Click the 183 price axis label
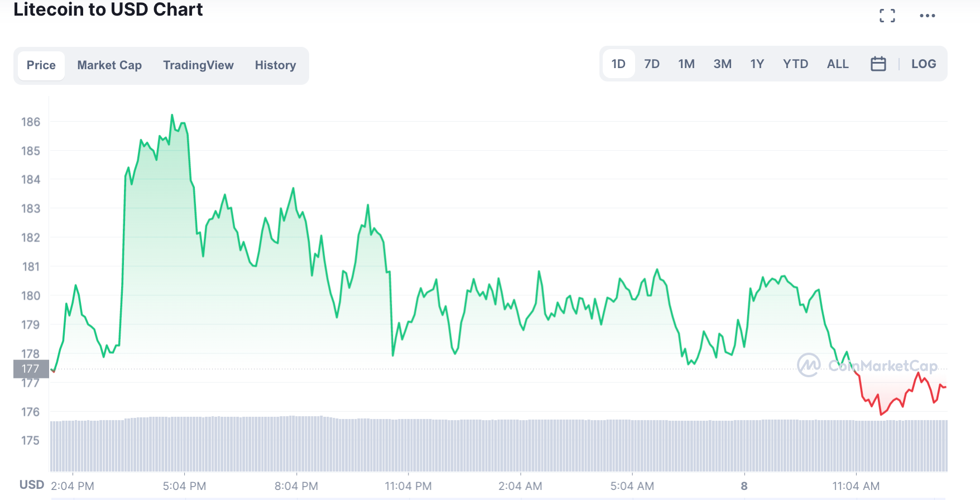 (x=31, y=209)
